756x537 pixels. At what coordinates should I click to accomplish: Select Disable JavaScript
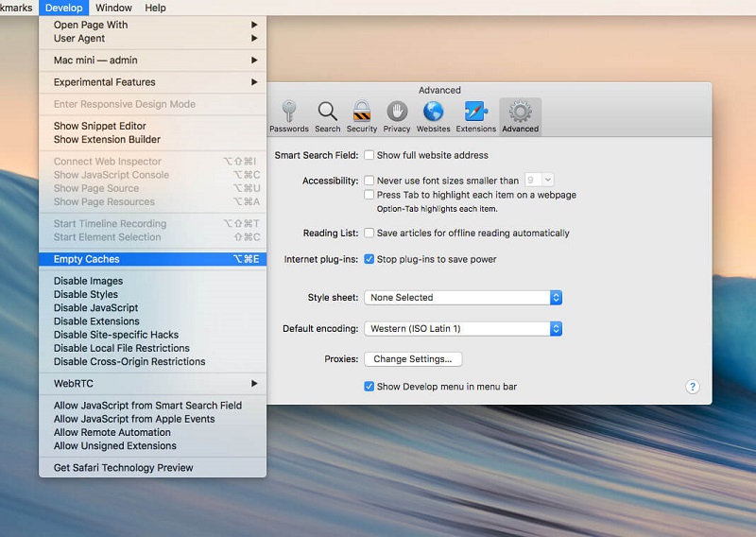(x=152, y=308)
